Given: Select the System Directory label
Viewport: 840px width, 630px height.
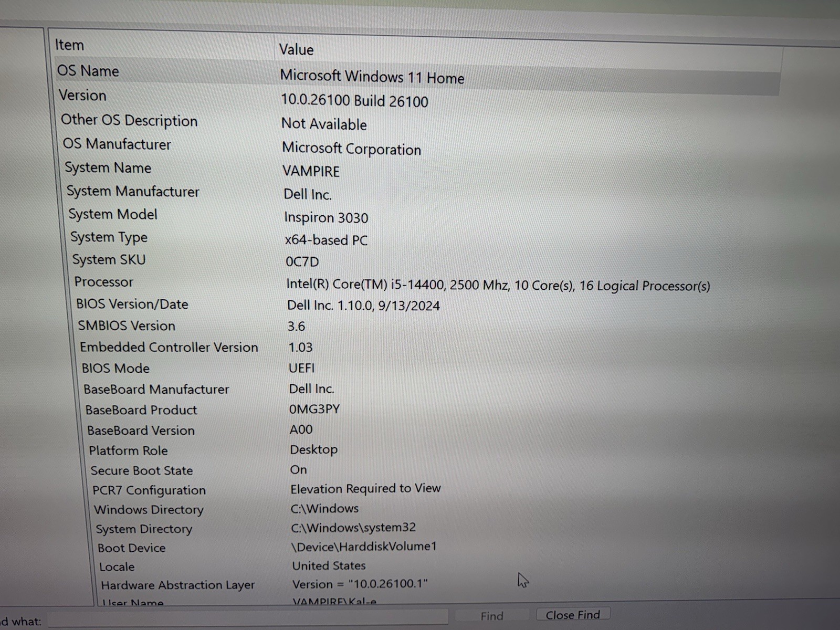Looking at the screenshot, I should click(x=144, y=529).
